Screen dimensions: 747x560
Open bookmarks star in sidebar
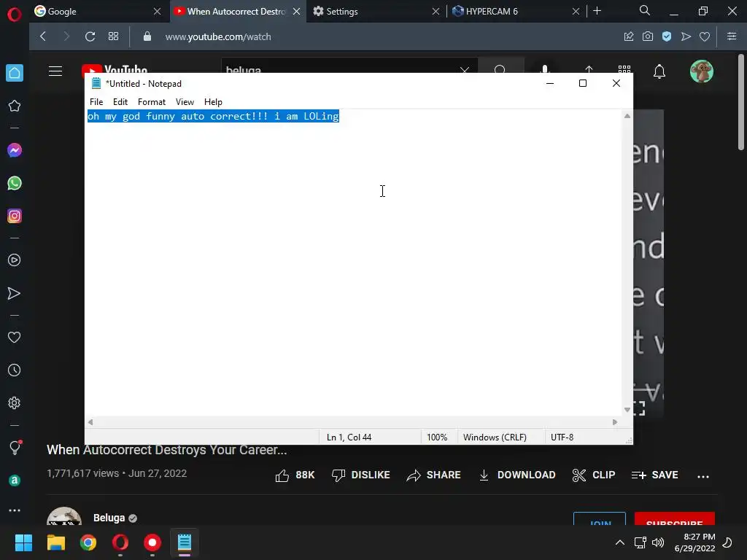(15, 106)
